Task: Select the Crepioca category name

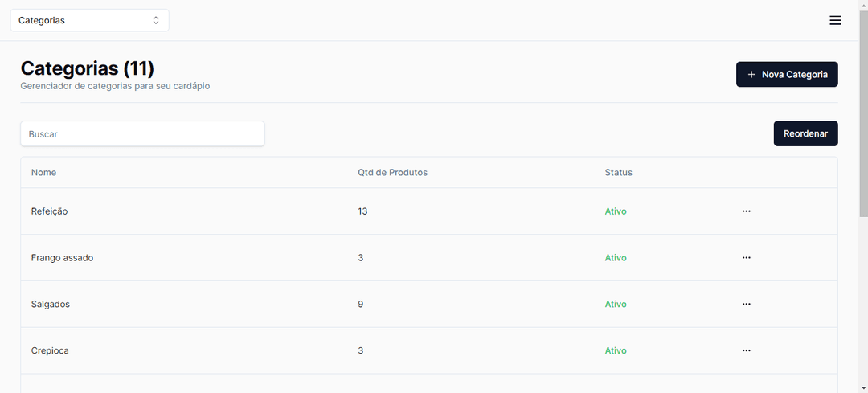Action: click(x=50, y=351)
